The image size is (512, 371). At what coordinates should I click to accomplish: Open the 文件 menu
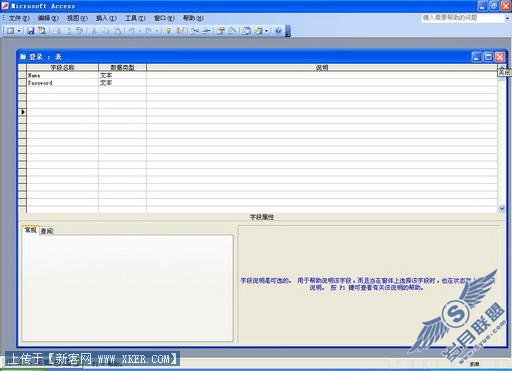pos(19,18)
